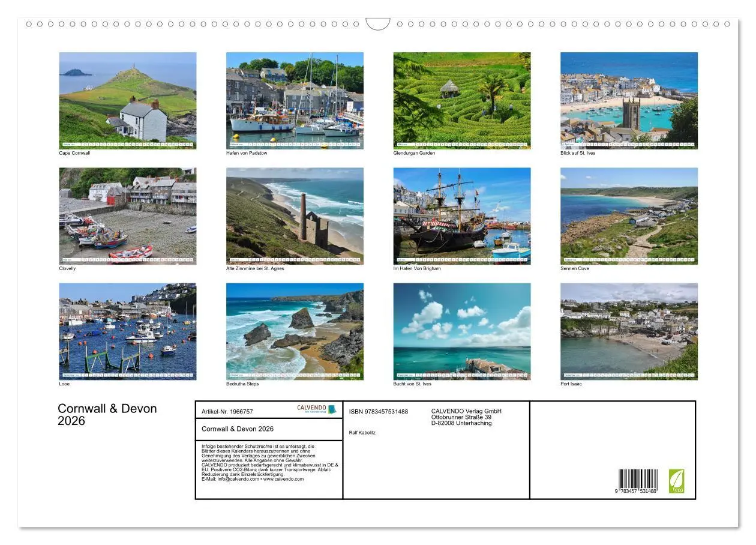Screen dimensions: 756x545
Task: Select the Clovelly harbour image
Action: click(127, 215)
